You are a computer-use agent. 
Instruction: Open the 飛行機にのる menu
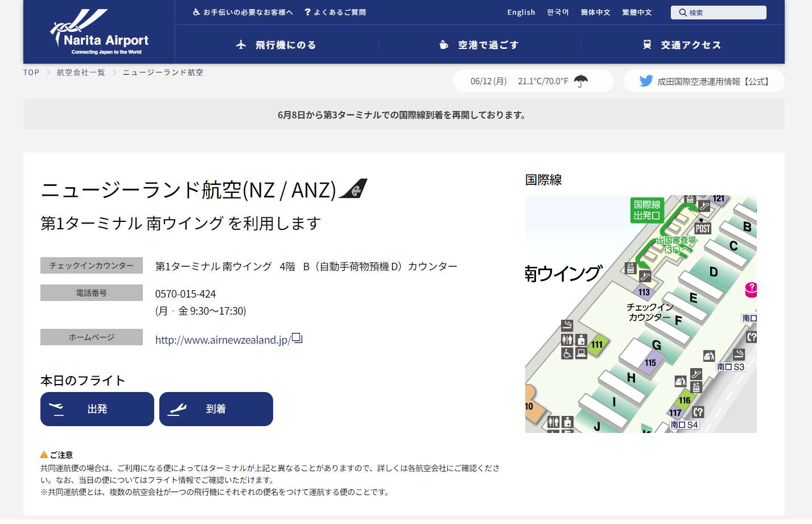[x=277, y=44]
